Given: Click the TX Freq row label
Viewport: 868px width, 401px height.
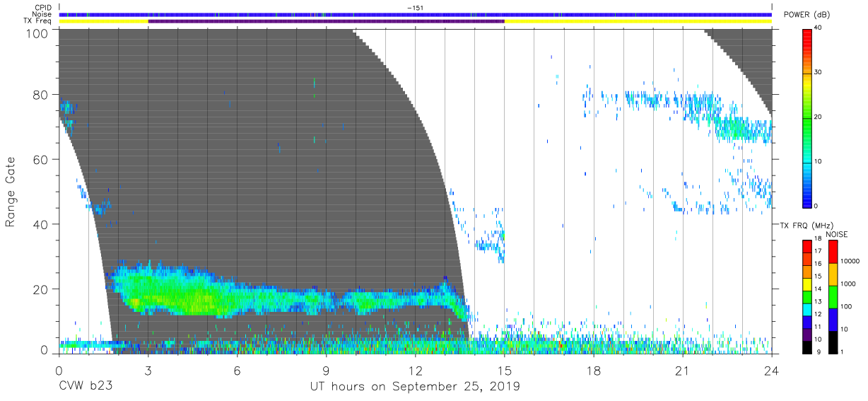Looking at the screenshot, I should pyautogui.click(x=39, y=21).
